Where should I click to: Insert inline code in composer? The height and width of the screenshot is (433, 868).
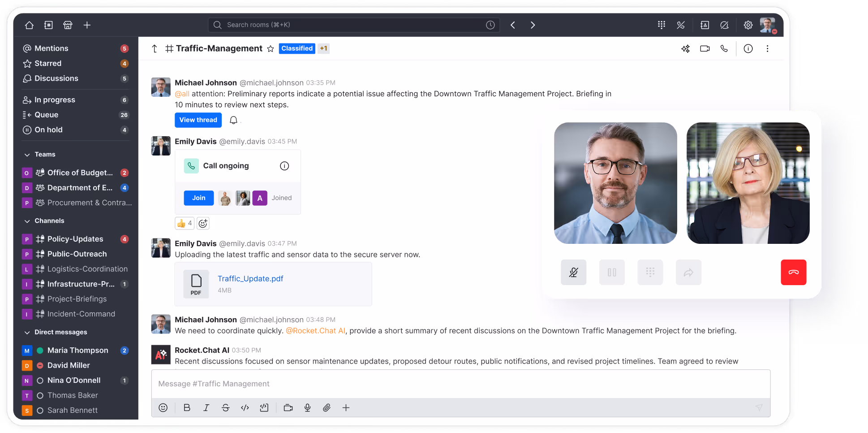click(245, 408)
